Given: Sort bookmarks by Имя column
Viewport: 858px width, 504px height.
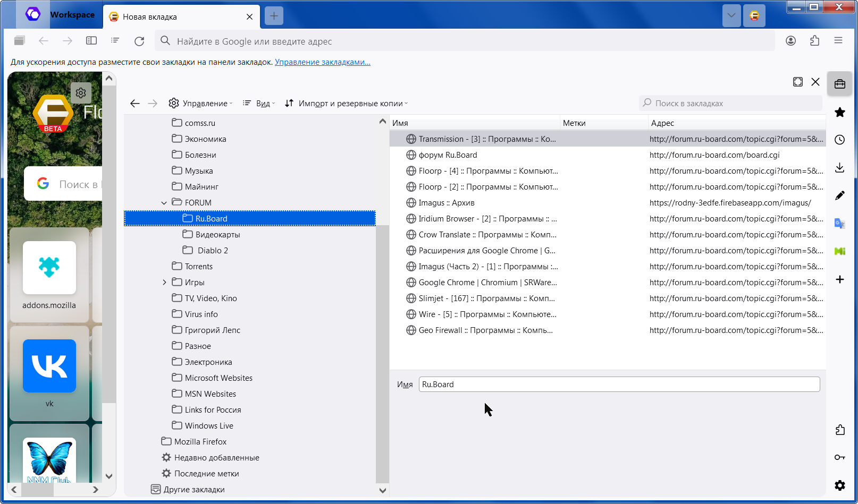Looking at the screenshot, I should pyautogui.click(x=475, y=123).
